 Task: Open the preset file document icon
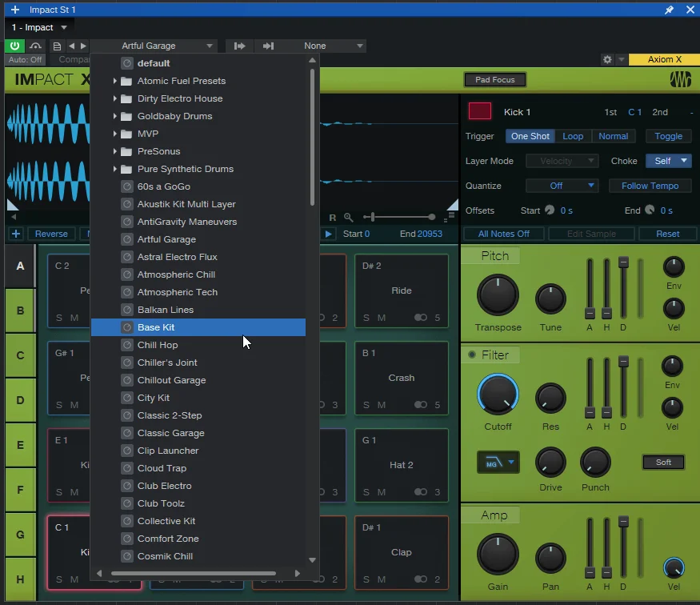[x=57, y=46]
